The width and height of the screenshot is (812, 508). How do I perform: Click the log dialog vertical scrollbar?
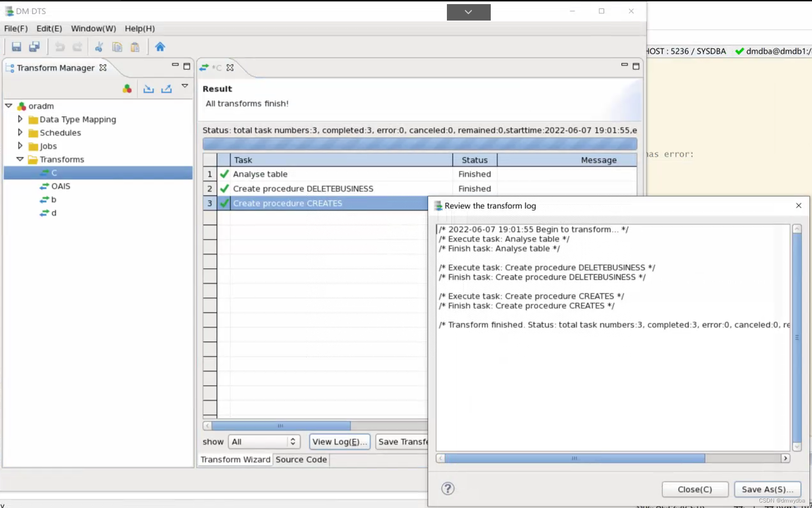(797, 337)
